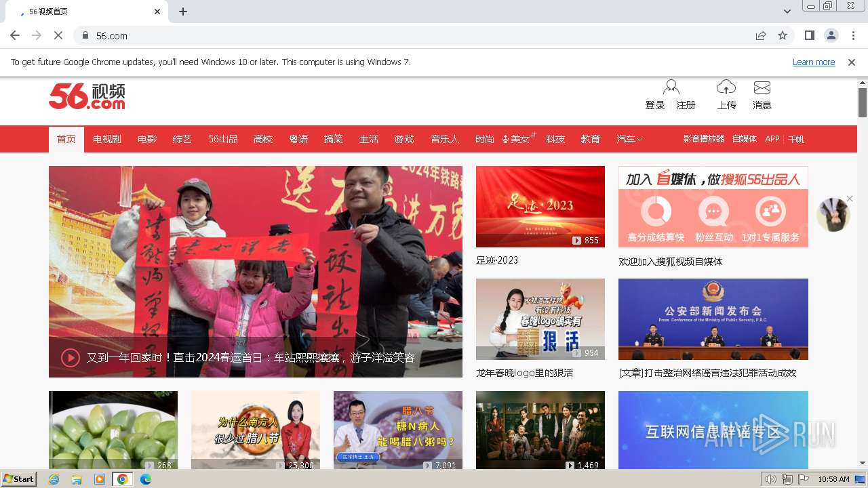This screenshot has width=868, height=488.
Task: Click the page vertical scrollbar thumb
Action: pyautogui.click(x=863, y=102)
